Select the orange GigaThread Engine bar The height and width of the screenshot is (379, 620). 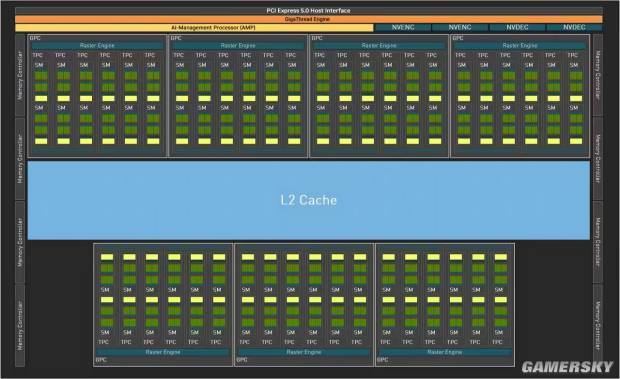pyautogui.click(x=309, y=19)
